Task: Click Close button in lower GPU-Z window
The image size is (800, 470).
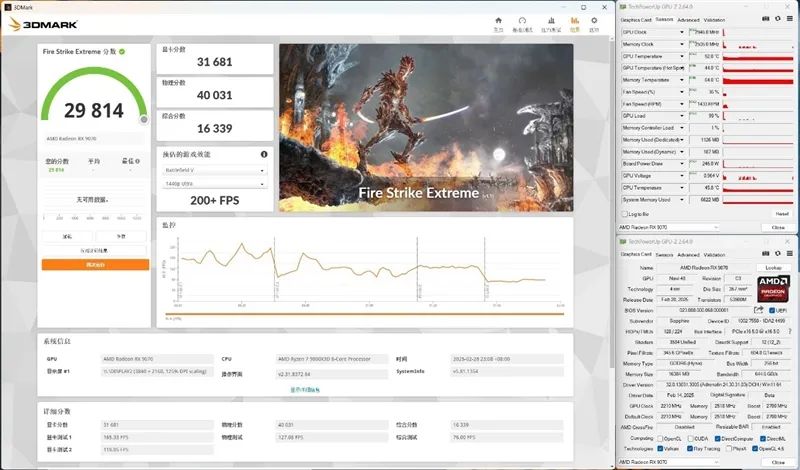Action: point(778,462)
